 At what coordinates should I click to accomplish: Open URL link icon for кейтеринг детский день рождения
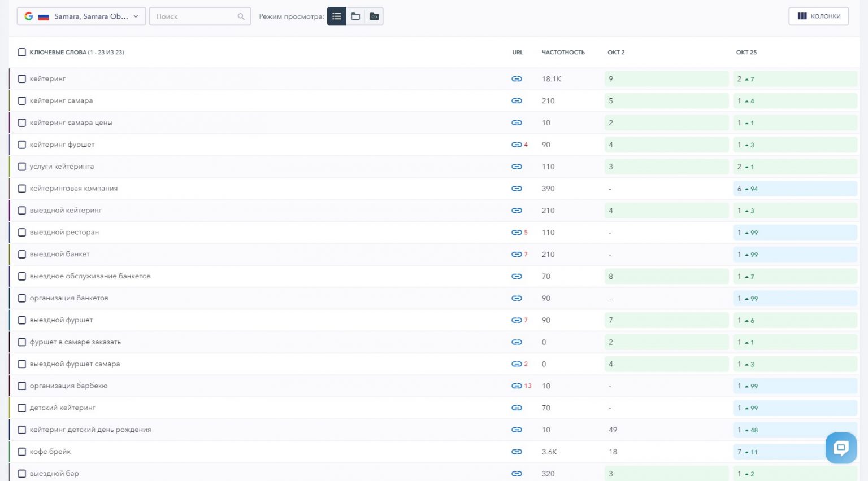[x=517, y=430]
